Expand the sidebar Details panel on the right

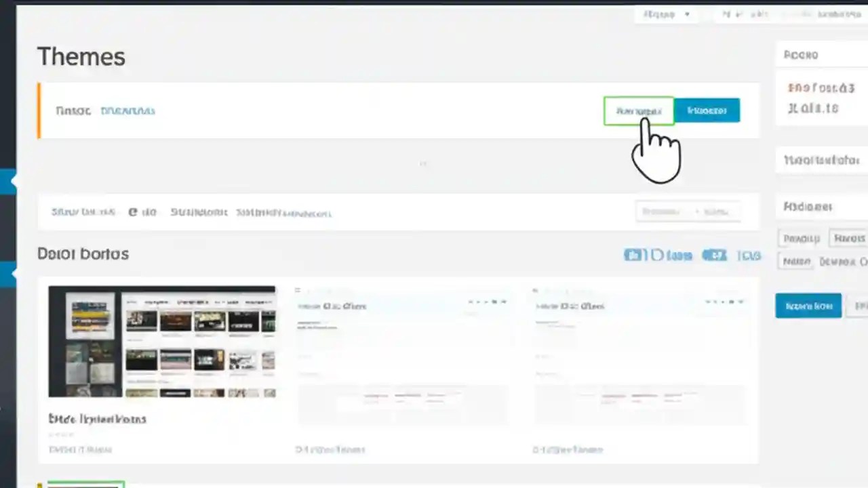pyautogui.click(x=821, y=160)
